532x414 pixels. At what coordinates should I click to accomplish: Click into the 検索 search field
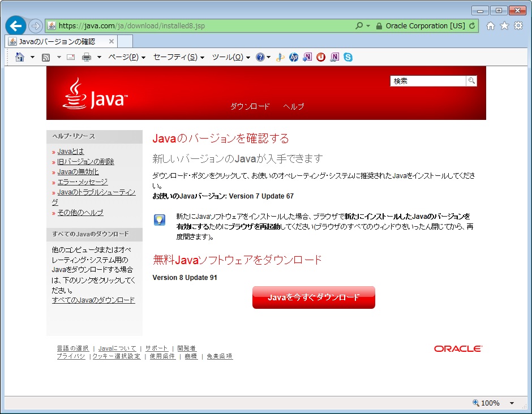(x=427, y=81)
